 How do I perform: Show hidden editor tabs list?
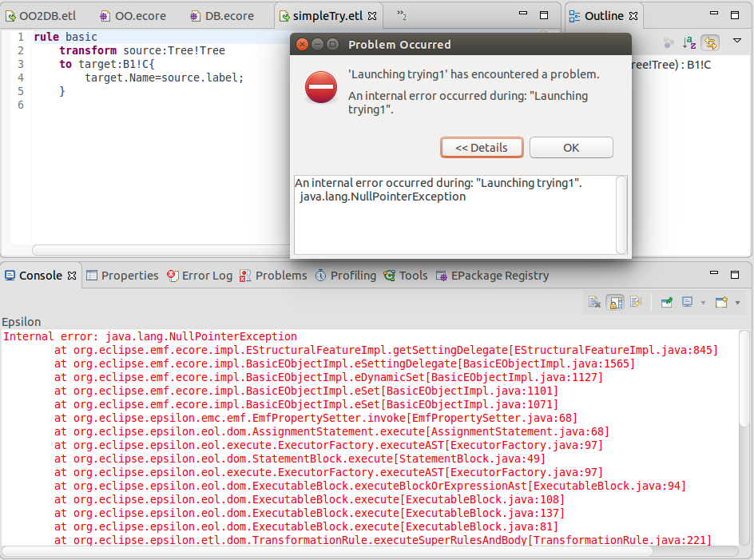[x=402, y=15]
